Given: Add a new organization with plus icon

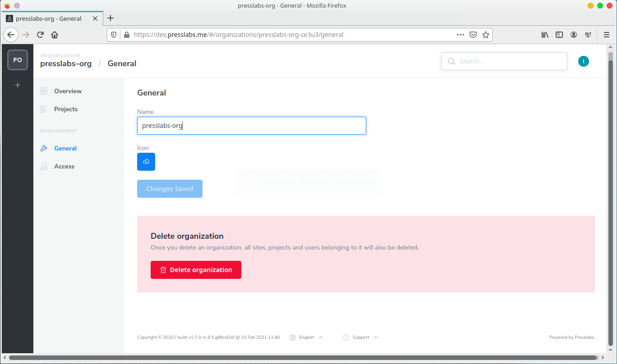Looking at the screenshot, I should pos(18,85).
